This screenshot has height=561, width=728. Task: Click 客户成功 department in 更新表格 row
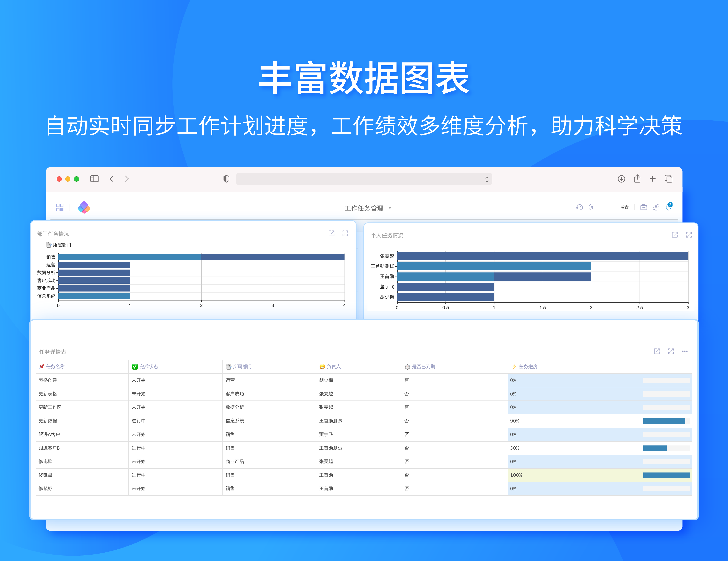pyautogui.click(x=235, y=394)
